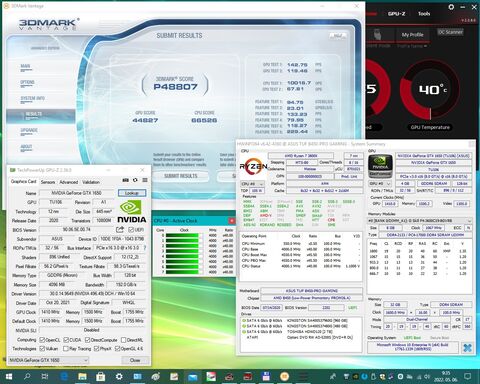Image resolution: width=480 pixels, height=384 pixels.
Task: Open notification center icon
Action: point(468,377)
